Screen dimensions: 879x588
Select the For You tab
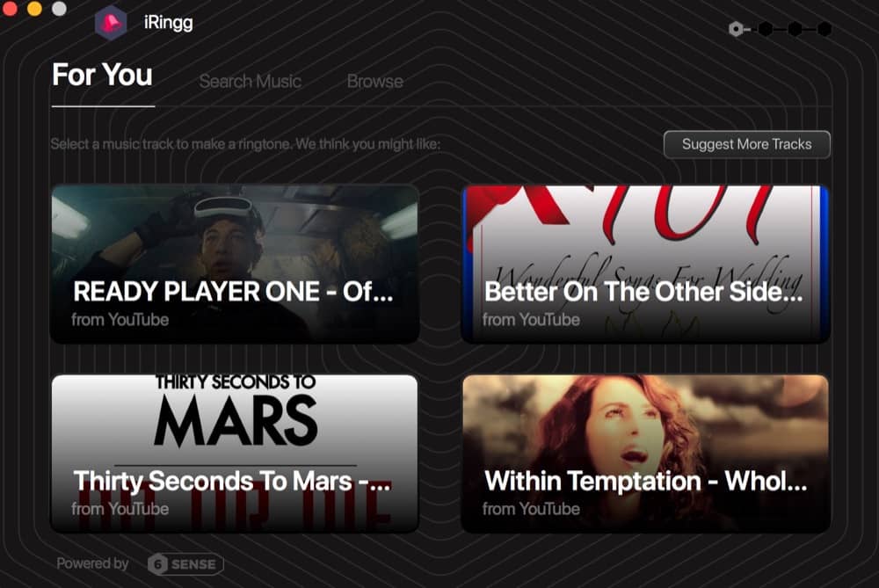[102, 75]
